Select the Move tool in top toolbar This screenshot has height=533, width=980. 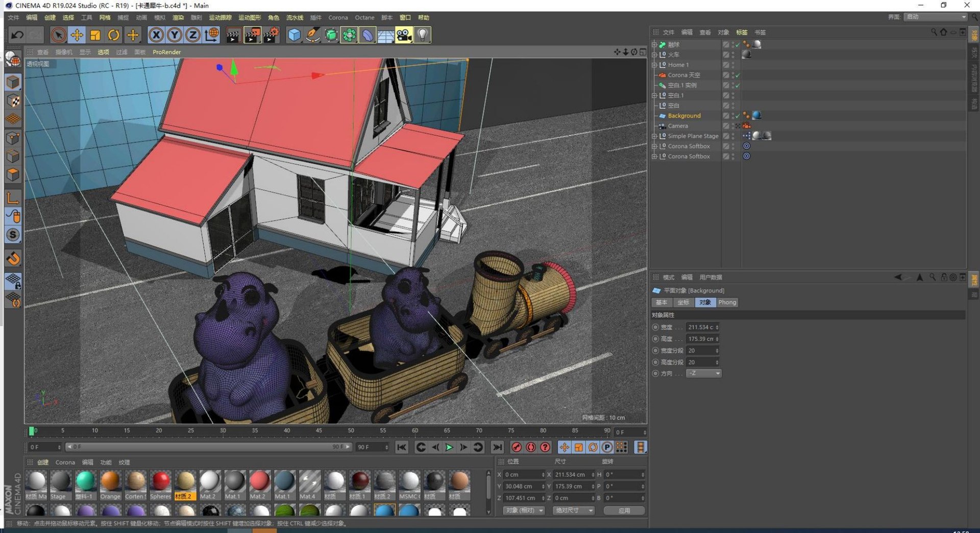click(x=77, y=35)
